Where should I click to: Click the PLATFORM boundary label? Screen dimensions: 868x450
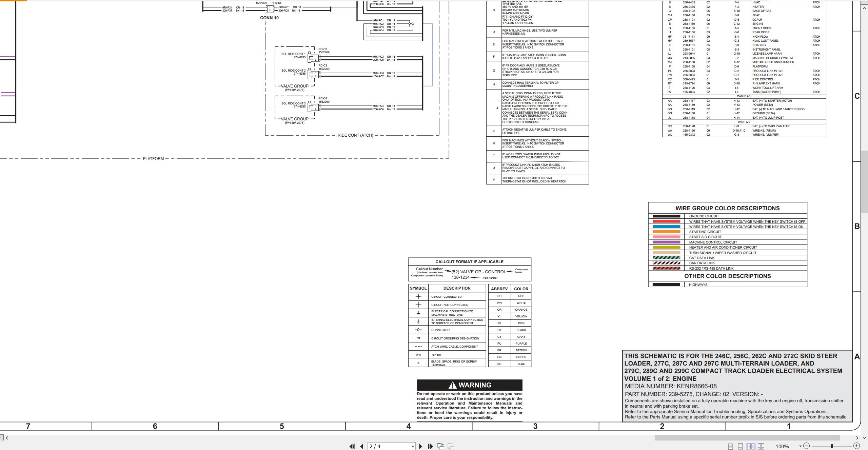(x=153, y=159)
